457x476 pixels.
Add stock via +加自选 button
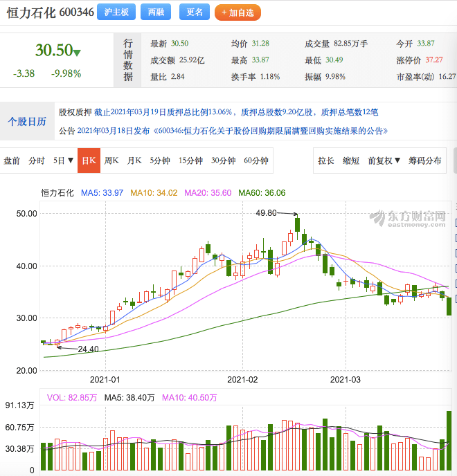click(x=238, y=12)
